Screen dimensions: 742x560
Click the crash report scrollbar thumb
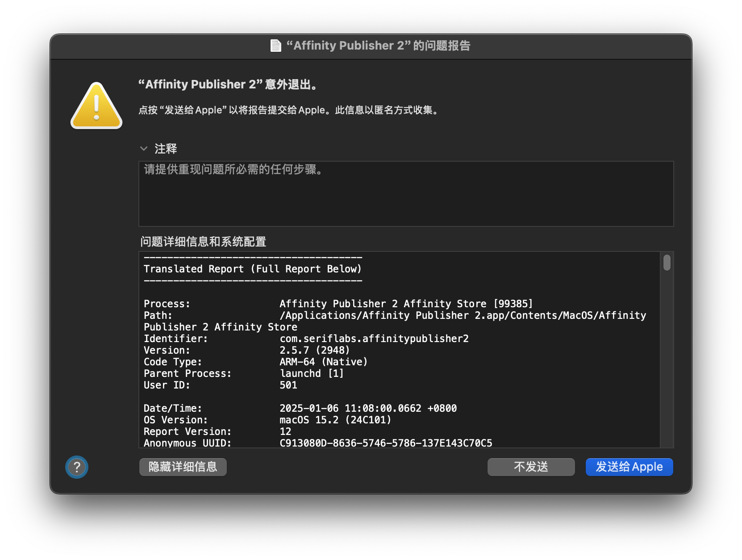point(667,263)
